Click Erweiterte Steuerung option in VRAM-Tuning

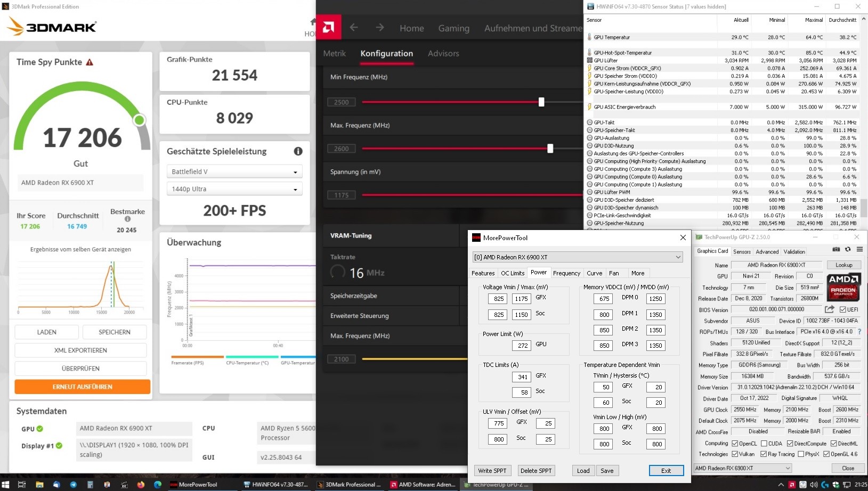click(x=359, y=316)
